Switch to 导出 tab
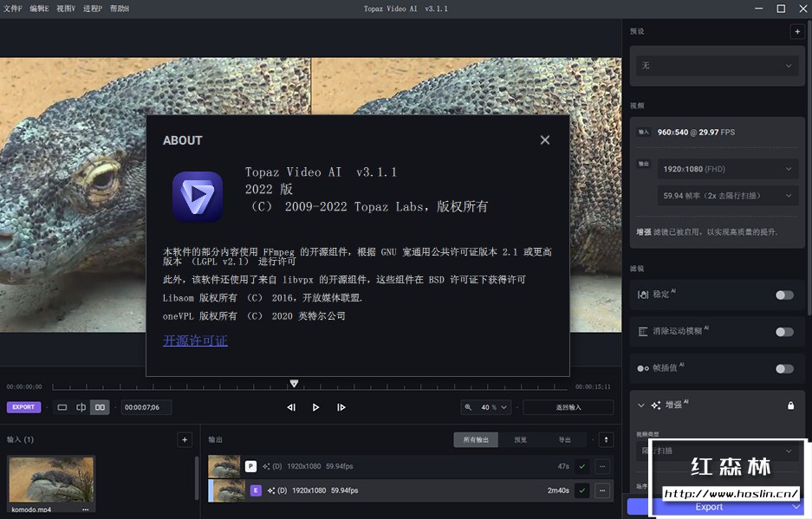This screenshot has width=812, height=519. click(x=564, y=440)
